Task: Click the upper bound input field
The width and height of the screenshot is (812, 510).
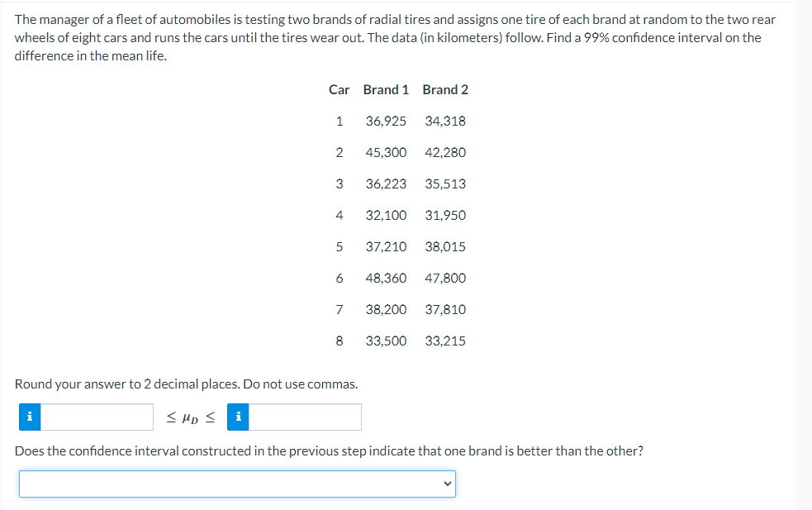Action: click(x=306, y=417)
